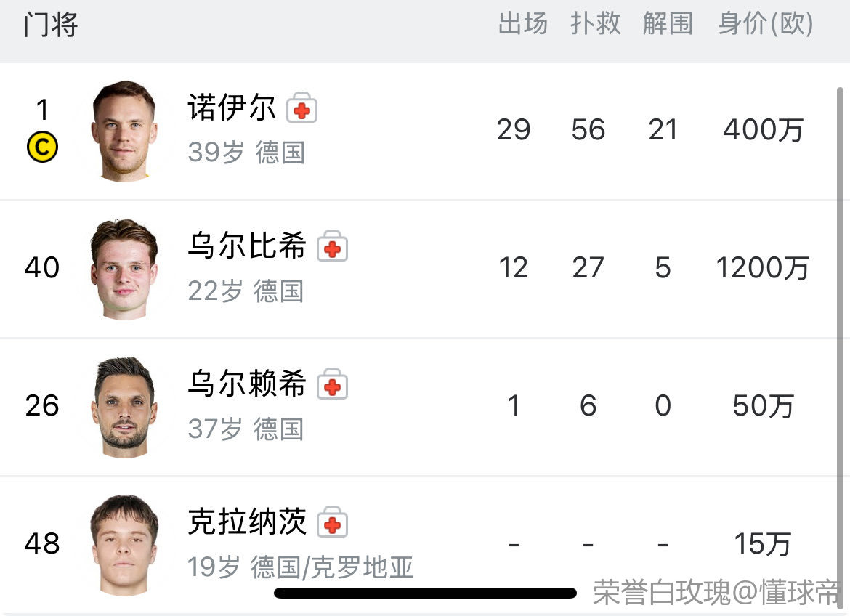This screenshot has width=850, height=616.
Task: Click the injury icon beside 乌尔比希
Action: coord(332,247)
